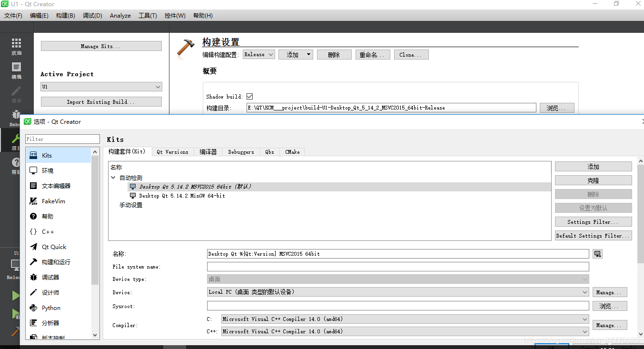Viewport: 644px width, 349px height.
Task: Open the Active Project U1 dropdown
Action: pos(101,87)
